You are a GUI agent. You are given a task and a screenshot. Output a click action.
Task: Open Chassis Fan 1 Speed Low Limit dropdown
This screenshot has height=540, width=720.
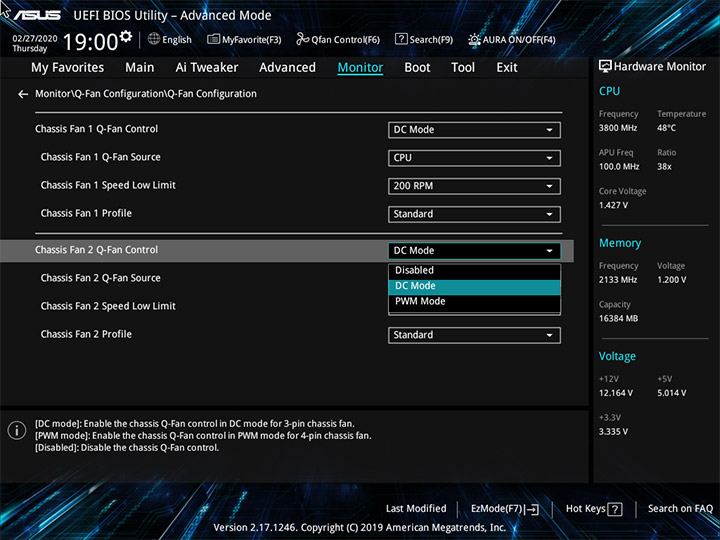474,186
